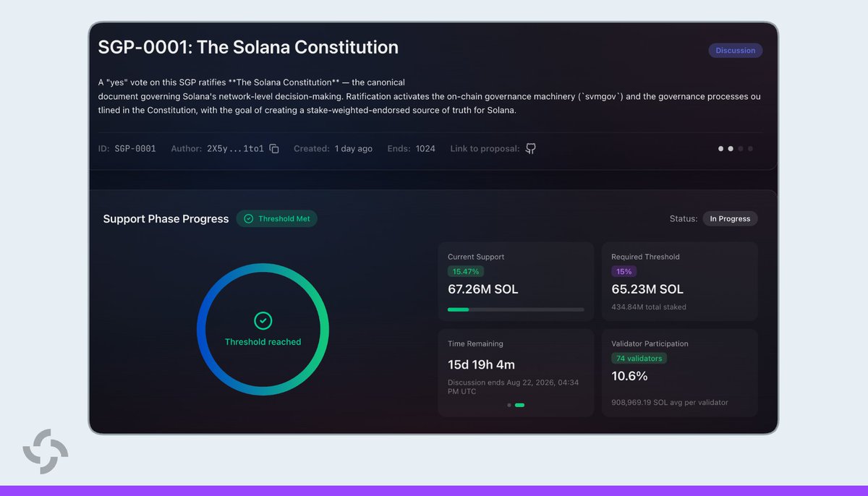Click the 67.26M SOL value
Viewport: 868px width, 496px height.
(483, 289)
